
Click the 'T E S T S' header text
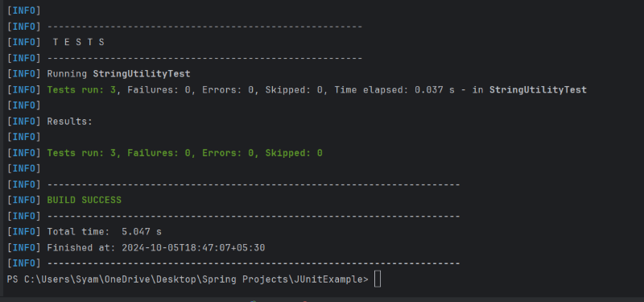(78, 43)
